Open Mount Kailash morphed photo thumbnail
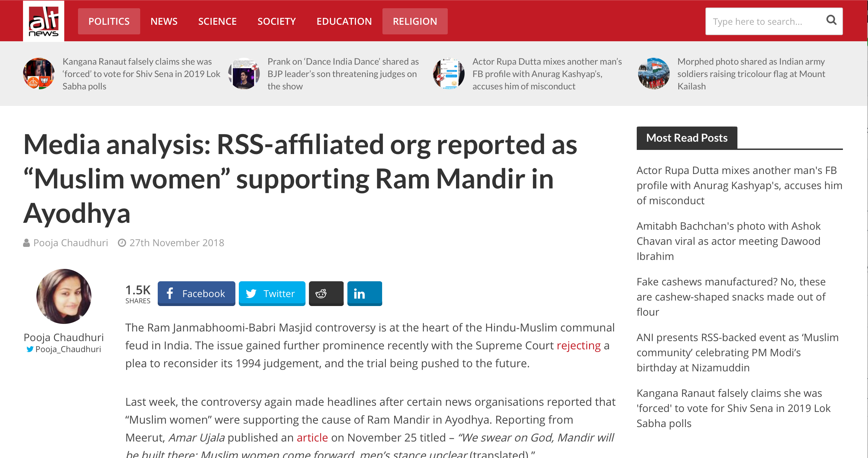This screenshot has width=868, height=458. (x=654, y=74)
